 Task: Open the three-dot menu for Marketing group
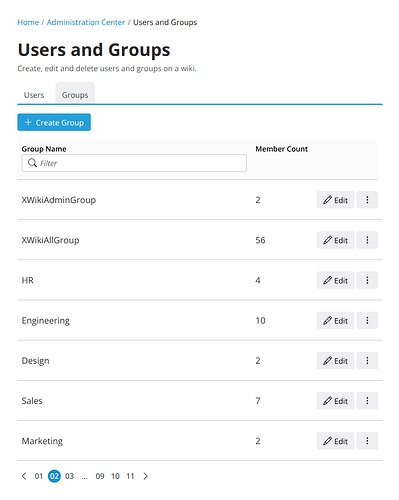(x=367, y=441)
